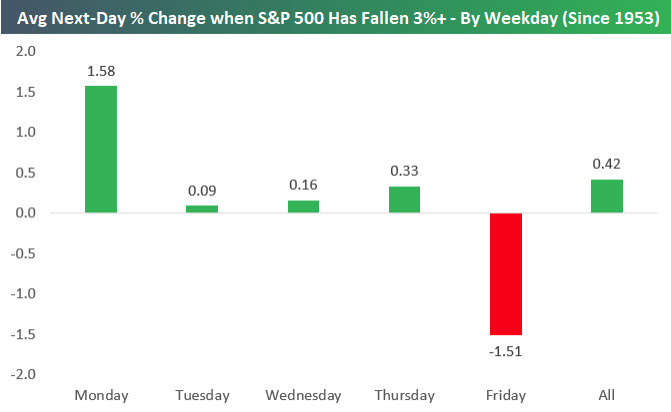Viewport: 671px width, 412px height.
Task: Select the 0.09 data label
Action: point(201,192)
